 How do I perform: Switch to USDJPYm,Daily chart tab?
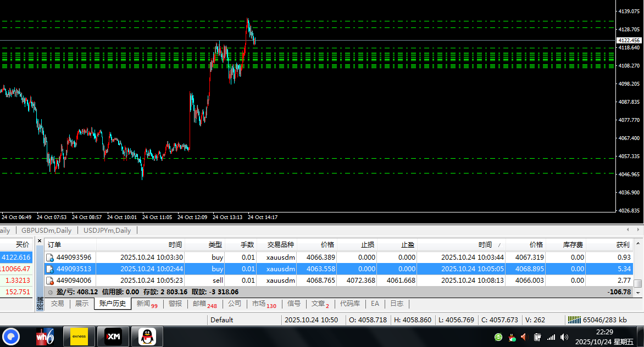(107, 231)
